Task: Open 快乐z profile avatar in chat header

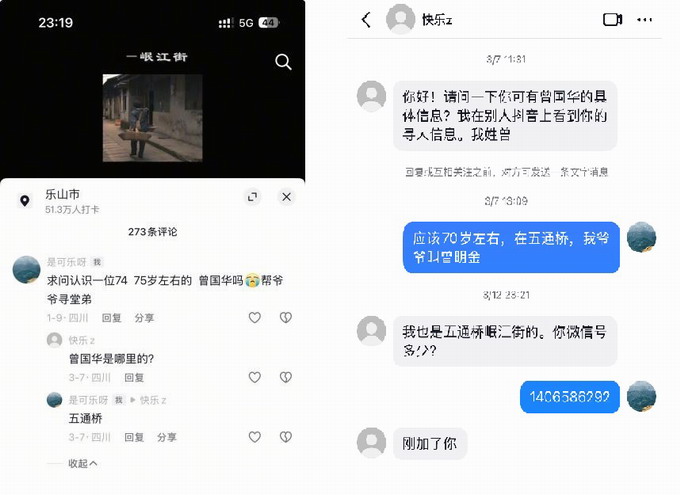Action: pyautogui.click(x=400, y=20)
